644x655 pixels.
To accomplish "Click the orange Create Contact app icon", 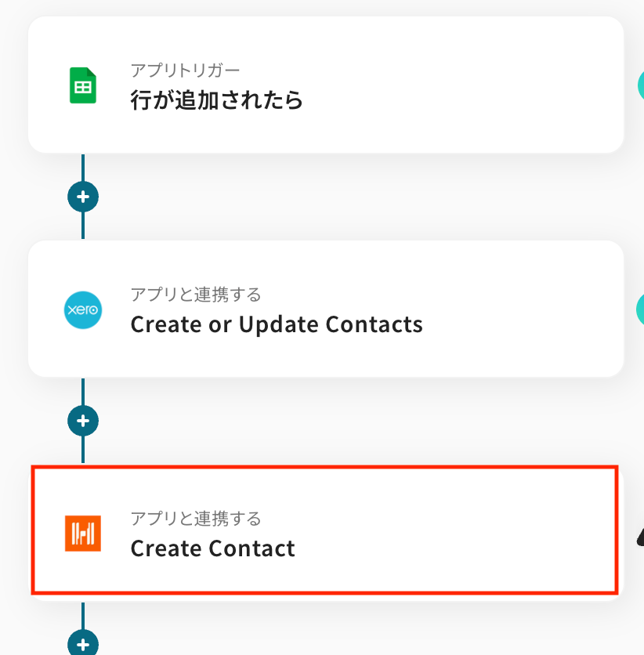I will click(83, 534).
